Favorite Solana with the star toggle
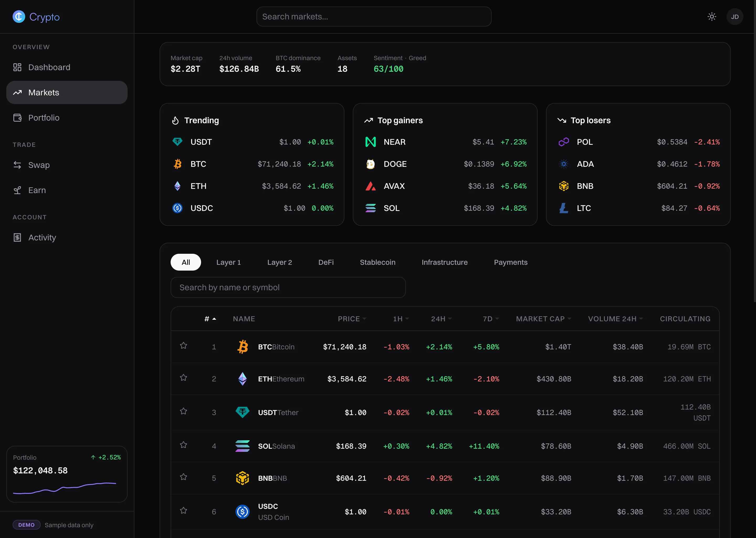The height and width of the screenshot is (538, 756). point(183,445)
